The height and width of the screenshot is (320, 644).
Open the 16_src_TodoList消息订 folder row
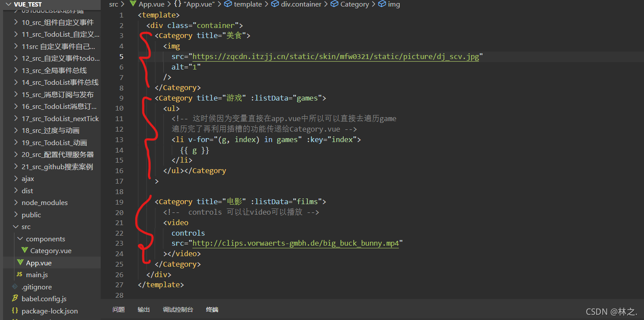click(x=52, y=106)
